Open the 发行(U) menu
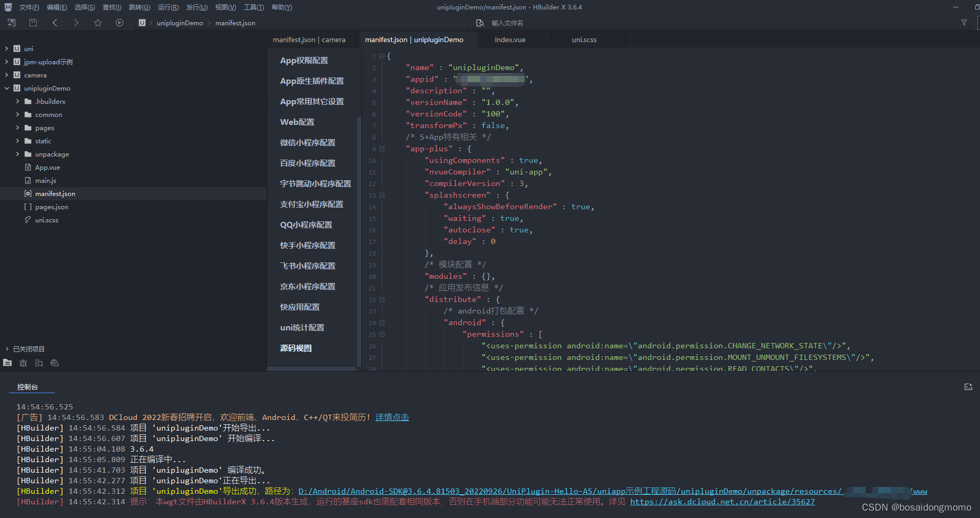The height and width of the screenshot is (518, 980). 196,7
